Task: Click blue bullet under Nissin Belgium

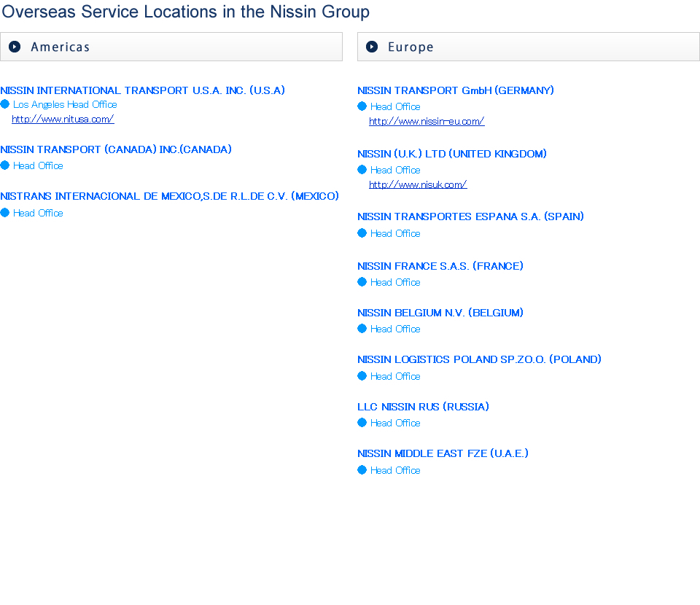Action: coord(362,329)
